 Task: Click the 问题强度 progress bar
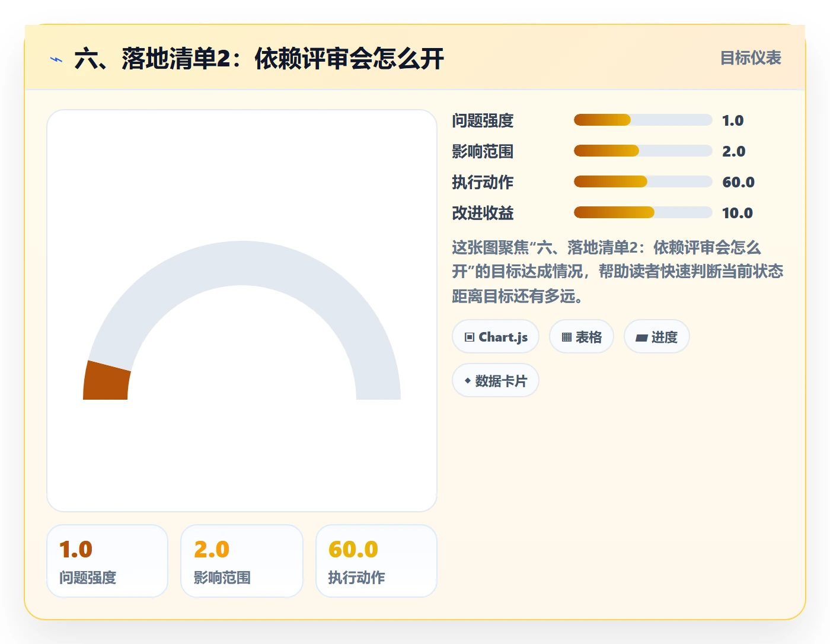coord(643,120)
